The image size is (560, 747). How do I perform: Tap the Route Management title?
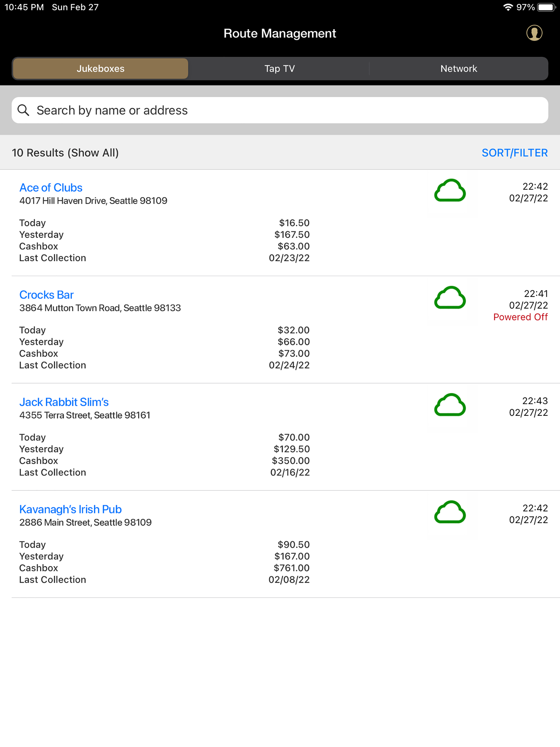pos(280,33)
